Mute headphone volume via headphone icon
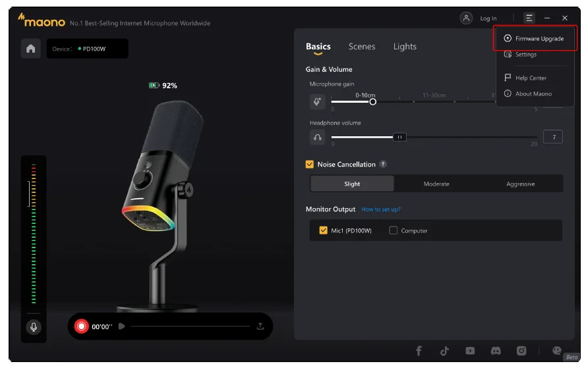Image resolution: width=588 pixels, height=370 pixels. coord(317,137)
